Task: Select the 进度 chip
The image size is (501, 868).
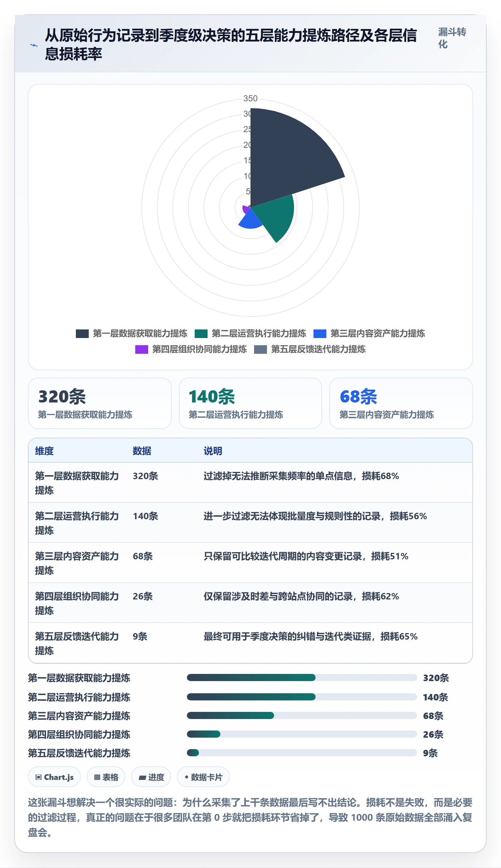Action: (151, 777)
